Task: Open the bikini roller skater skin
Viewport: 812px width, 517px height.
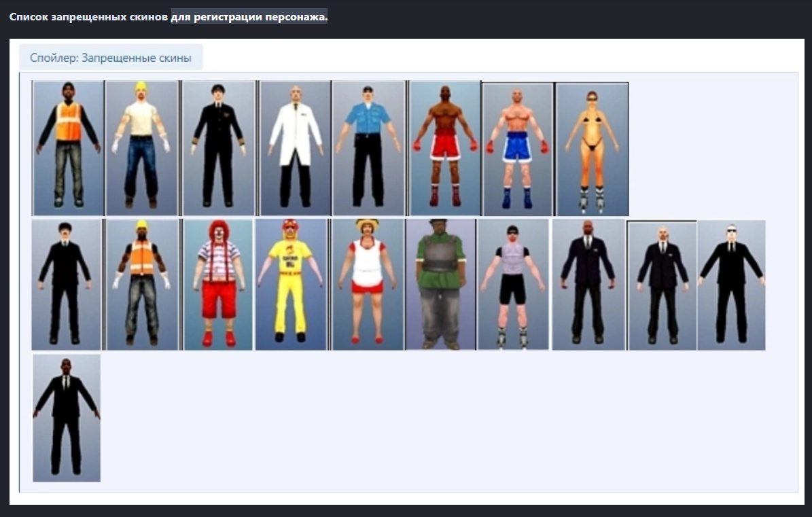Action: (x=592, y=149)
